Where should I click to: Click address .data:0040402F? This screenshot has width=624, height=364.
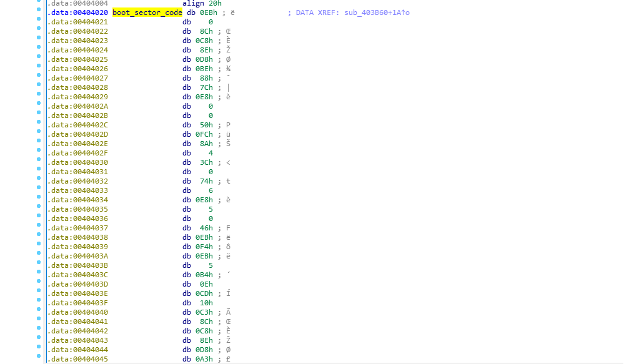point(77,153)
